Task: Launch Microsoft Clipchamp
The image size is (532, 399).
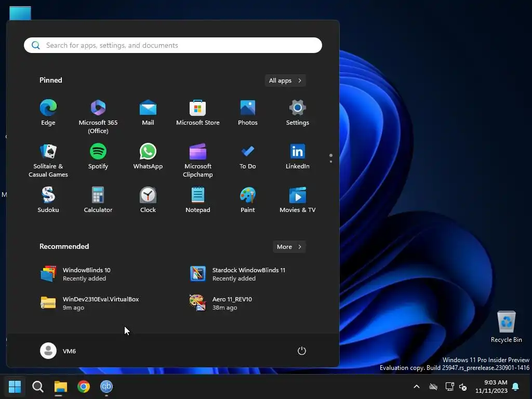Action: [198, 160]
